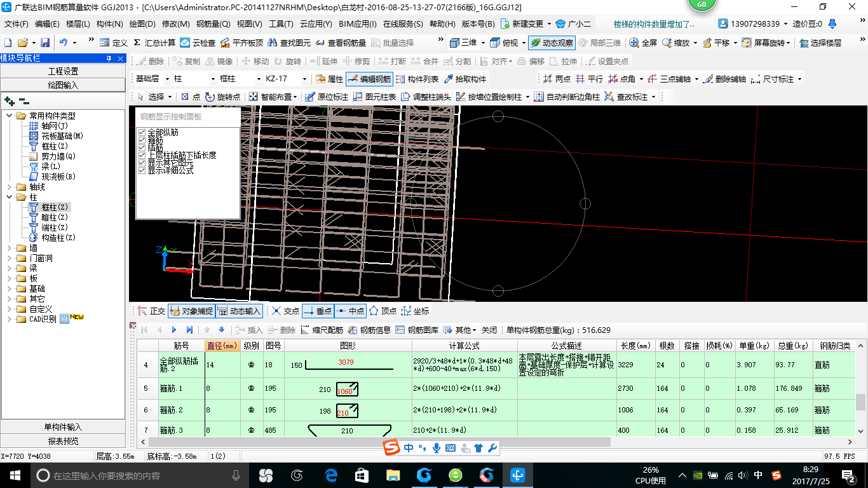868x488 pixels.
Task: Click 全屏 fullscreen tool
Action: click(x=643, y=43)
